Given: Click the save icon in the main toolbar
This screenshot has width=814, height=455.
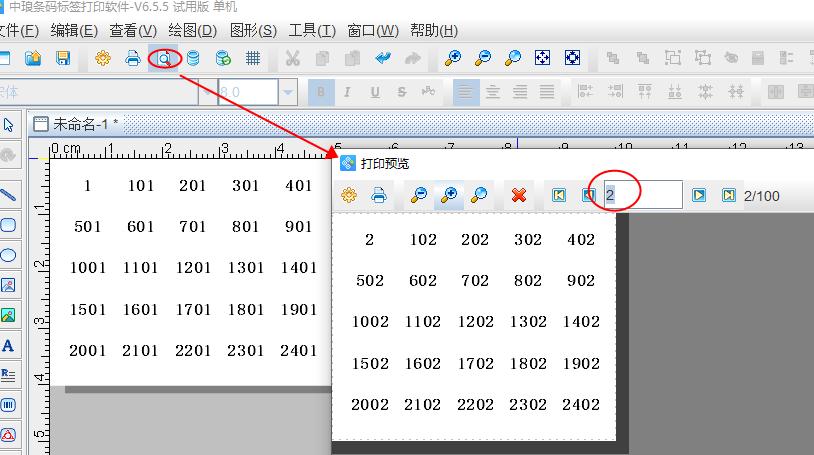Looking at the screenshot, I should point(62,58).
